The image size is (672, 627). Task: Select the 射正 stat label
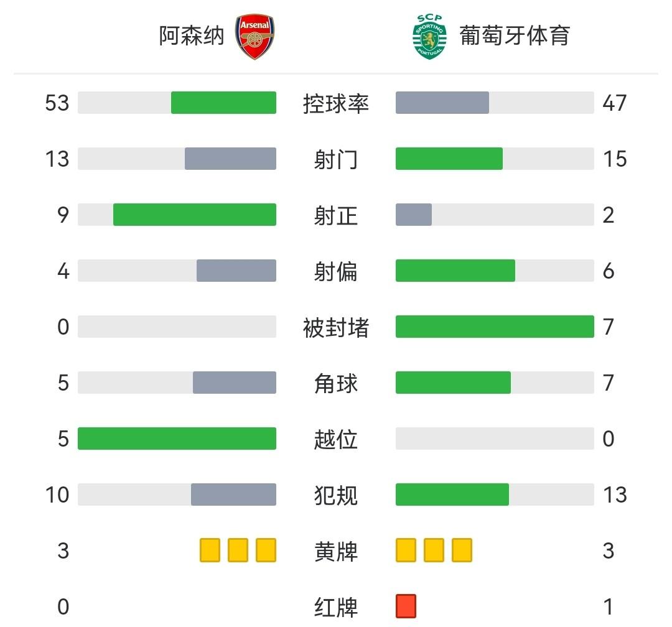pyautogui.click(x=336, y=215)
